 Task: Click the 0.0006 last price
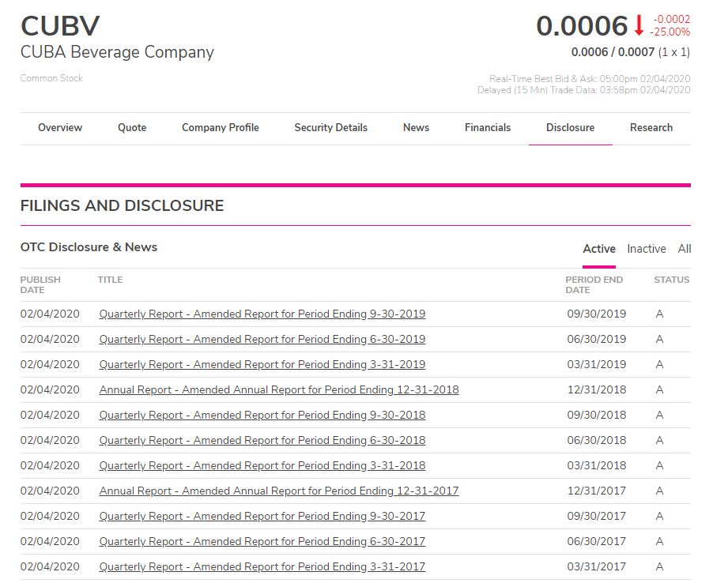[582, 25]
